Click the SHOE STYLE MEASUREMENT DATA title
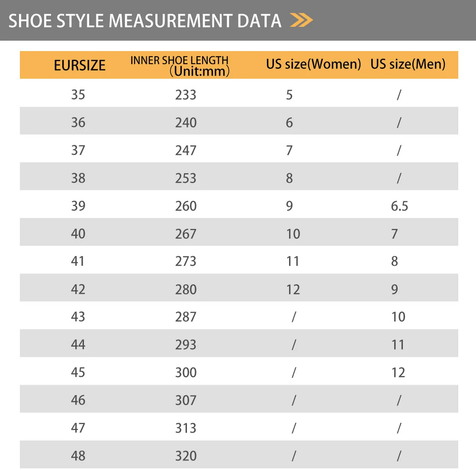 [145, 21]
